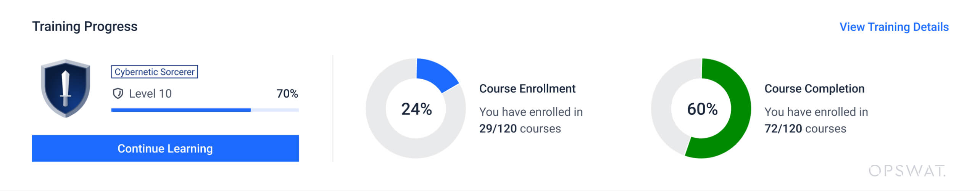Click the OPSWAT logo watermark
The height and width of the screenshot is (191, 980).
pyautogui.click(x=907, y=170)
